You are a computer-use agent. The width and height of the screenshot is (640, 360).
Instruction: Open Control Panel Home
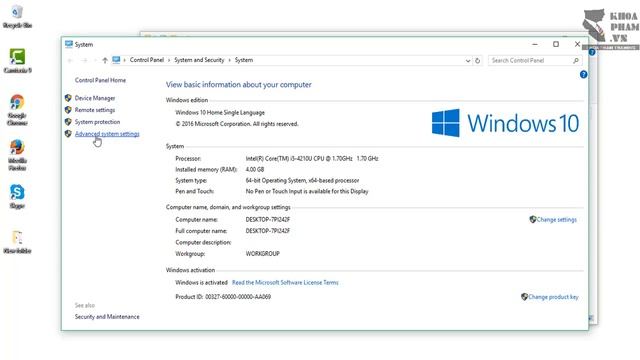point(100,80)
